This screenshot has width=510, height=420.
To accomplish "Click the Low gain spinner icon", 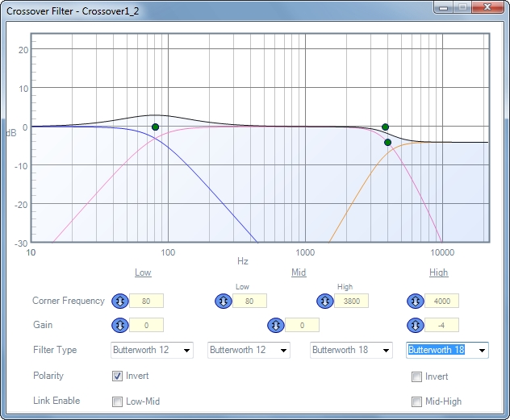I will (x=119, y=325).
